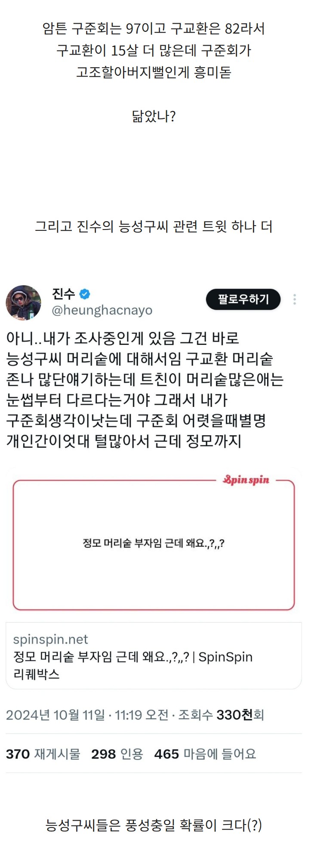This screenshot has width=311, height=868.
Task: Open 진수's profile avatar picture
Action: (x=23, y=302)
